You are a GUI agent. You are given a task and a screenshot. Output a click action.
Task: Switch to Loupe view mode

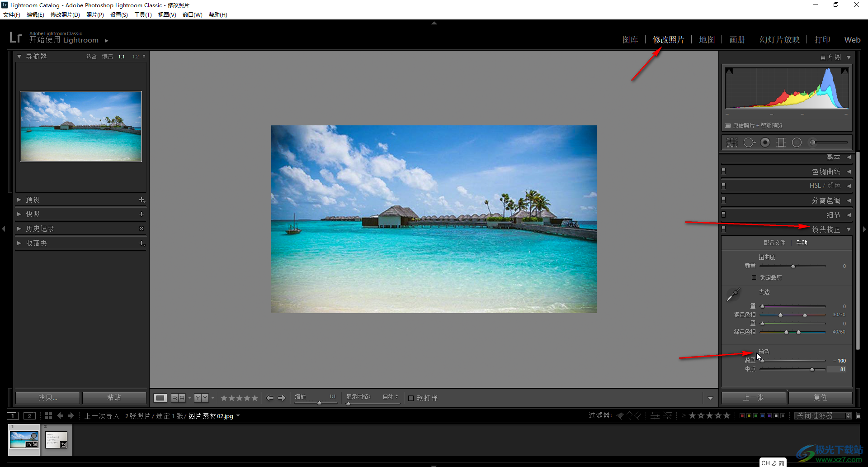(160, 398)
